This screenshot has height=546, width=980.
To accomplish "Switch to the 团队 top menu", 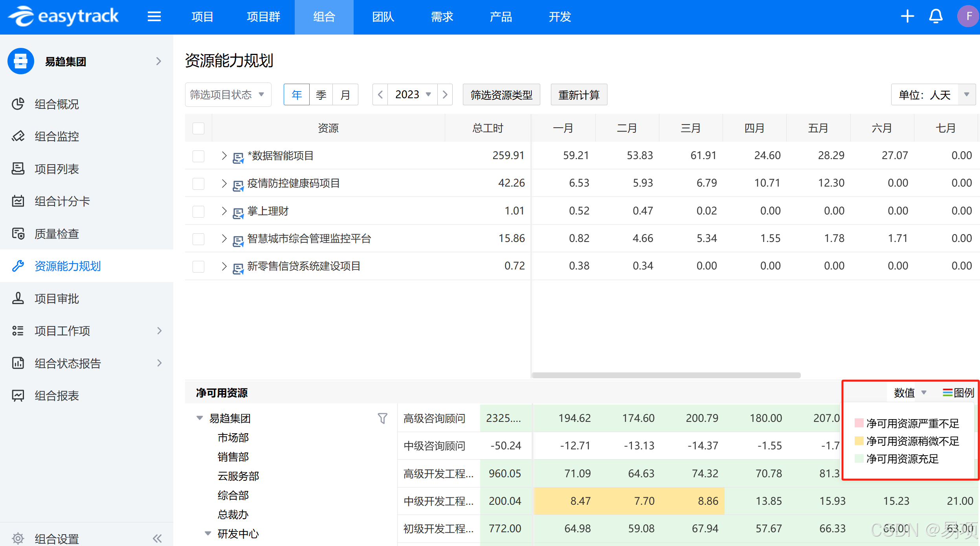I will click(x=383, y=17).
